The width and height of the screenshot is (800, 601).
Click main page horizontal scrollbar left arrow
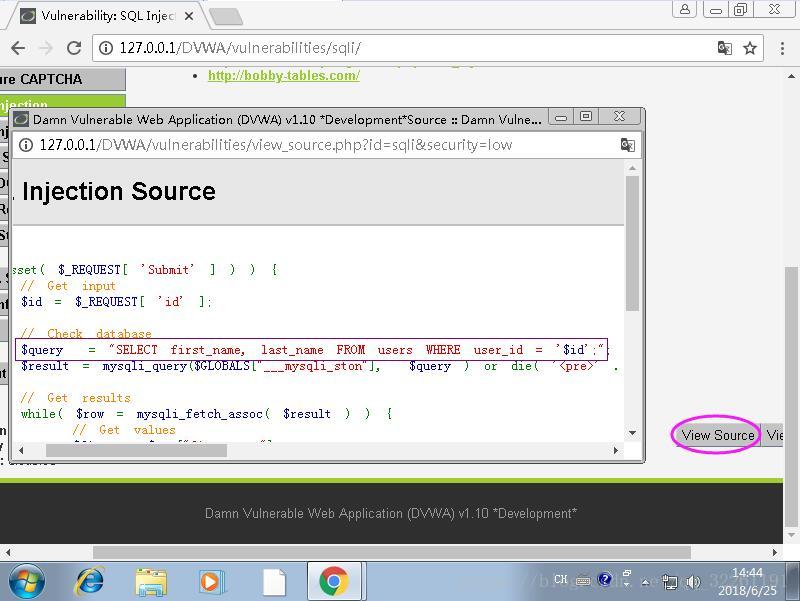click(x=7, y=552)
